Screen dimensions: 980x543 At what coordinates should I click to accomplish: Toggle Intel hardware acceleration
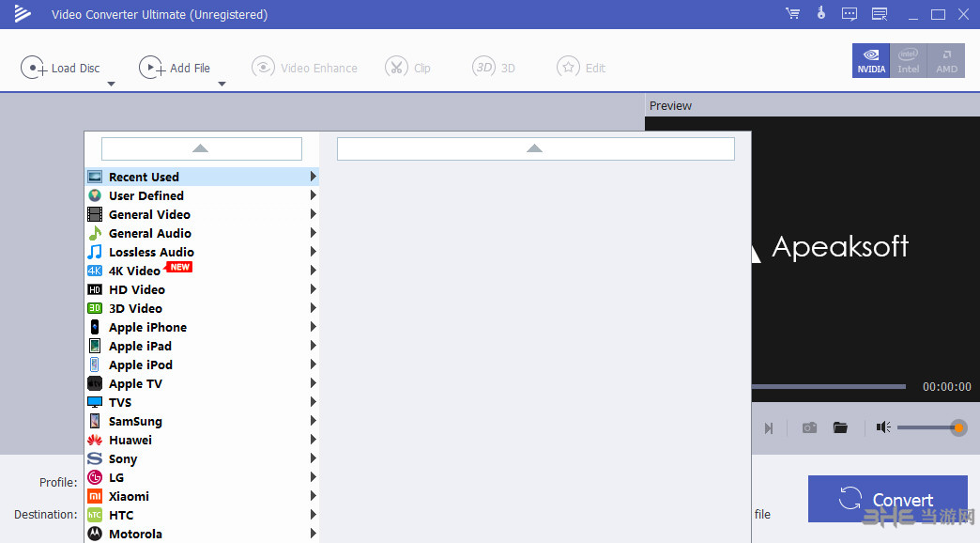tap(908, 60)
